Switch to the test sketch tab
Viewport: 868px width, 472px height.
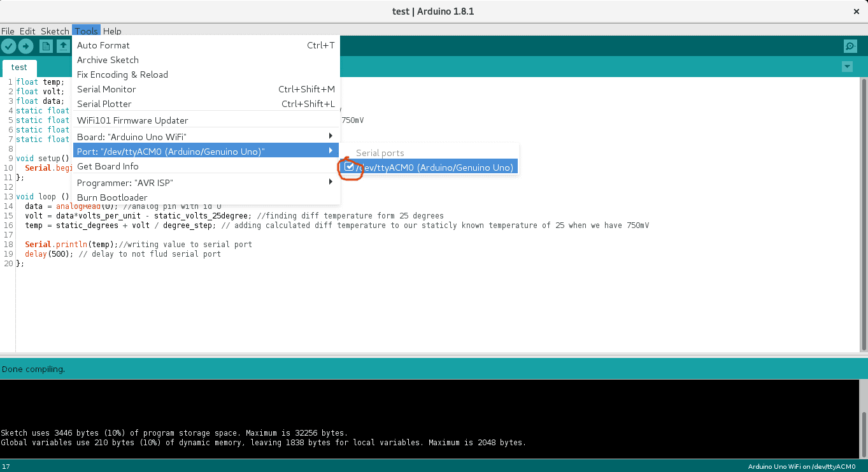[19, 68]
